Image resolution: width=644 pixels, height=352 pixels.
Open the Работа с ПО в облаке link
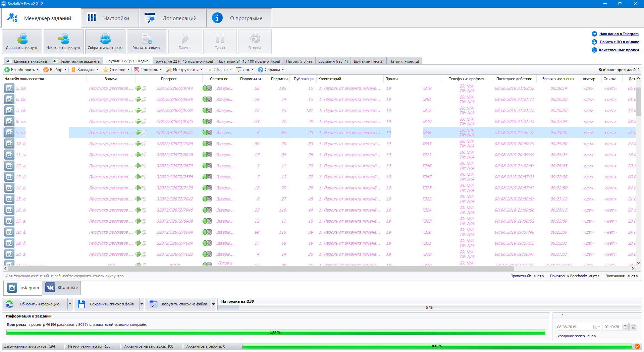pos(620,42)
